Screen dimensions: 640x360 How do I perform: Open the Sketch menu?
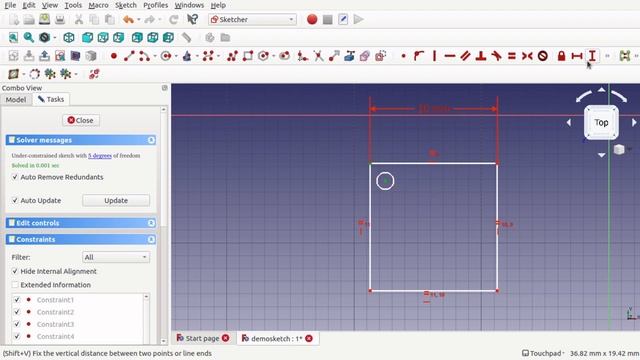tap(126, 5)
